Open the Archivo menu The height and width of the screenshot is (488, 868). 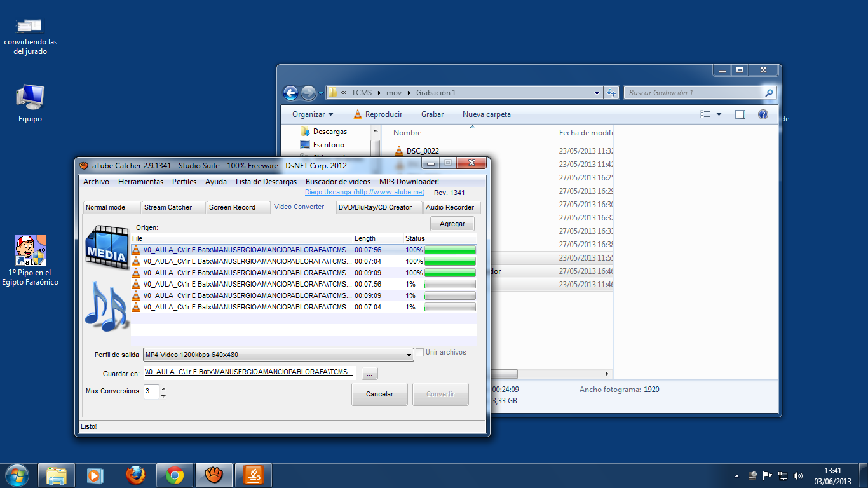point(96,182)
